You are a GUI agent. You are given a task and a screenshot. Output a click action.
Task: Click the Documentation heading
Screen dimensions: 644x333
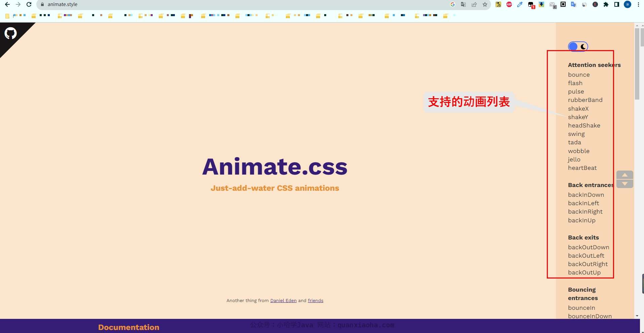pos(129,327)
